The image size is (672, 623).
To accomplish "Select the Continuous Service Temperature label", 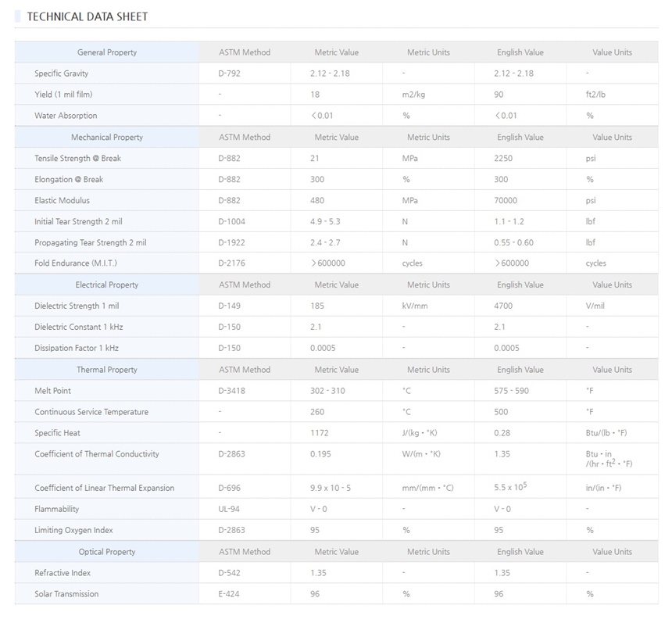I will (x=91, y=412).
